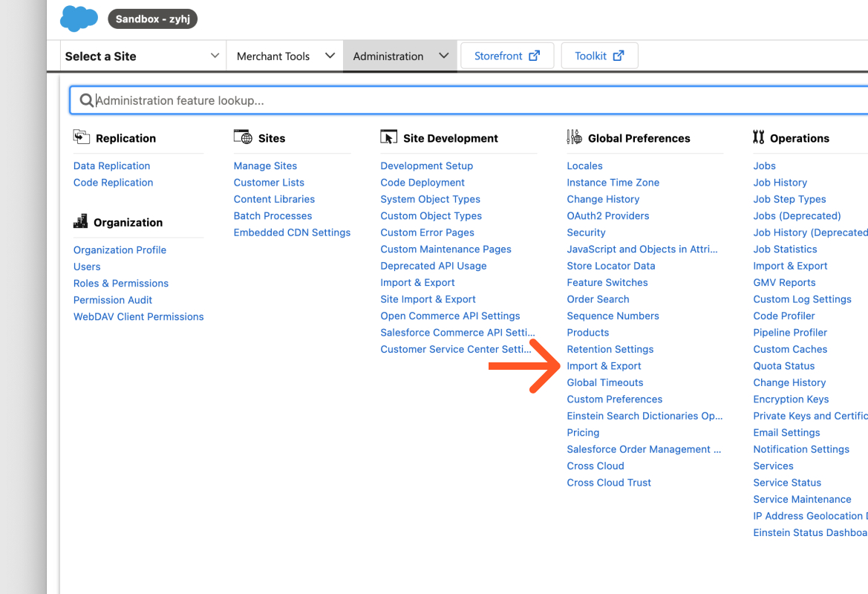Screen dimensions: 868x594
Task: Open Job Statistics
Action: point(785,249)
